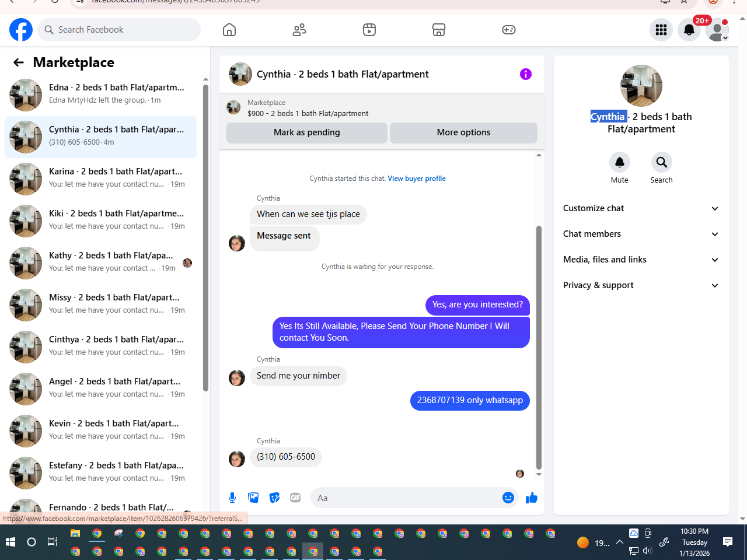Open the Menu grid icon
Screen dimensions: 747x560
point(661,30)
